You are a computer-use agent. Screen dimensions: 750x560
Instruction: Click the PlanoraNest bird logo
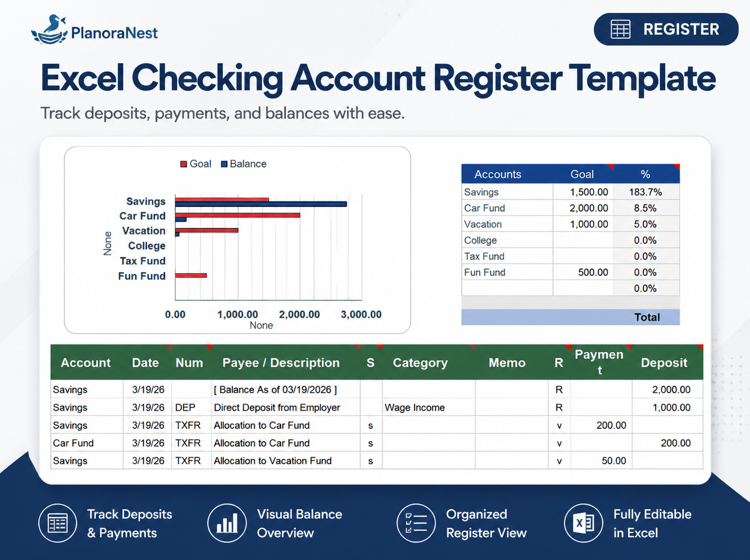click(49, 30)
